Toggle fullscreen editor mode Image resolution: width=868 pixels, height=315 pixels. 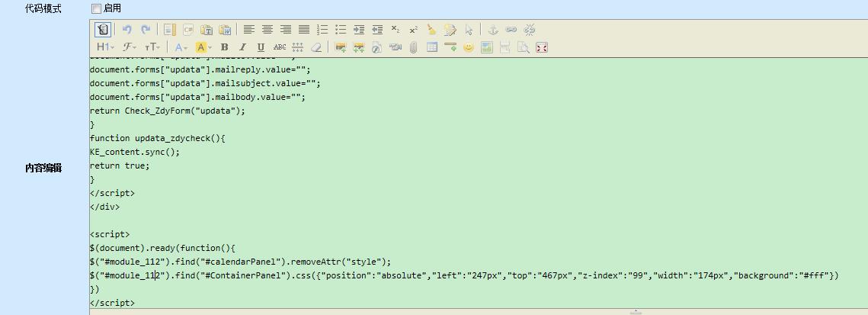pos(542,47)
